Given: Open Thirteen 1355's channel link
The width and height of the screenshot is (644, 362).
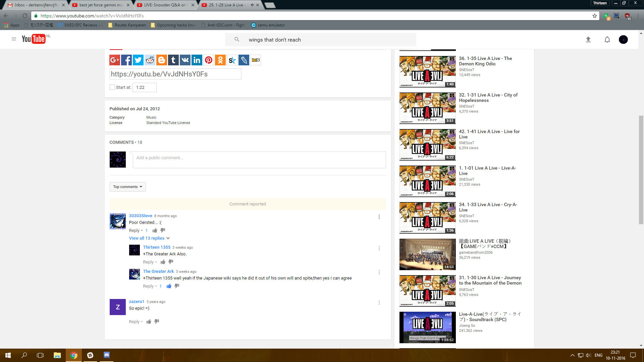Looking at the screenshot, I should pos(157,247).
